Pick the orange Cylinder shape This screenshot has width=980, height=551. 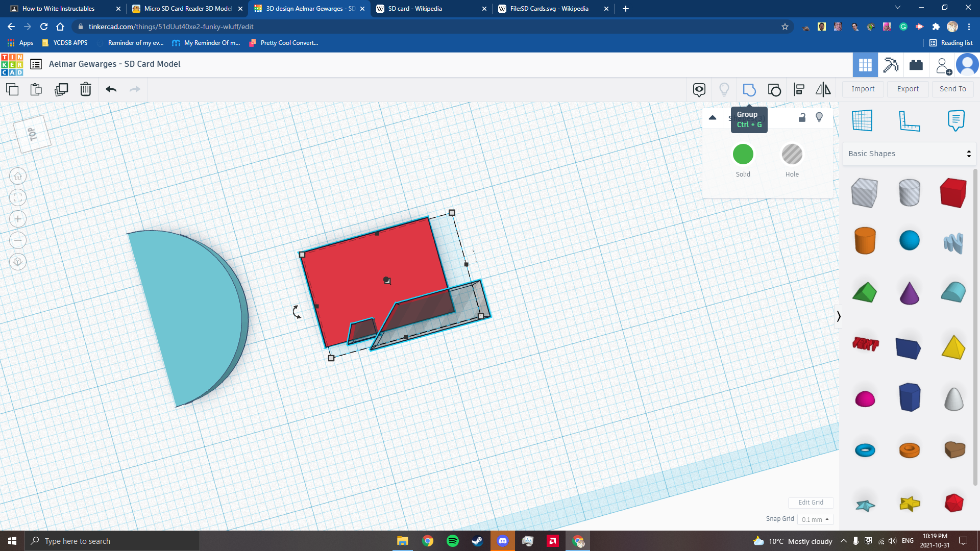[865, 240]
